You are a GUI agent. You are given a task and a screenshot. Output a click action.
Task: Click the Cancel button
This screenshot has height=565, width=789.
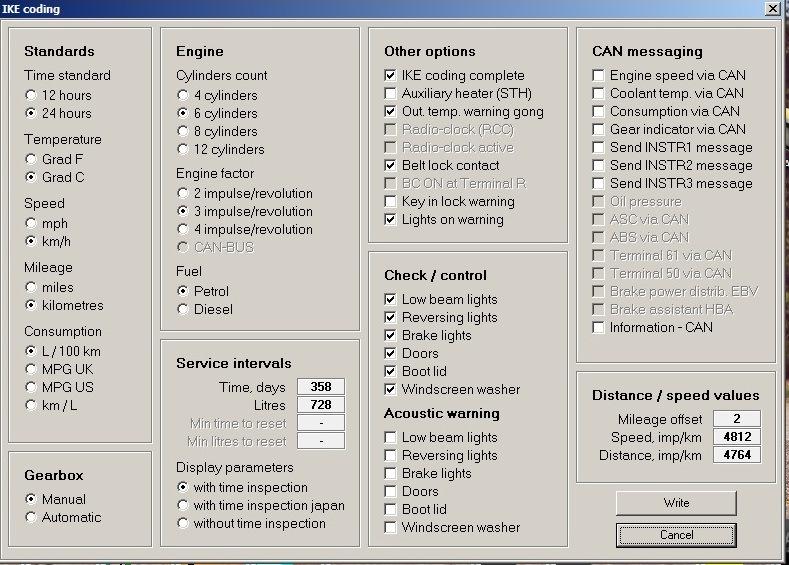[x=676, y=535]
